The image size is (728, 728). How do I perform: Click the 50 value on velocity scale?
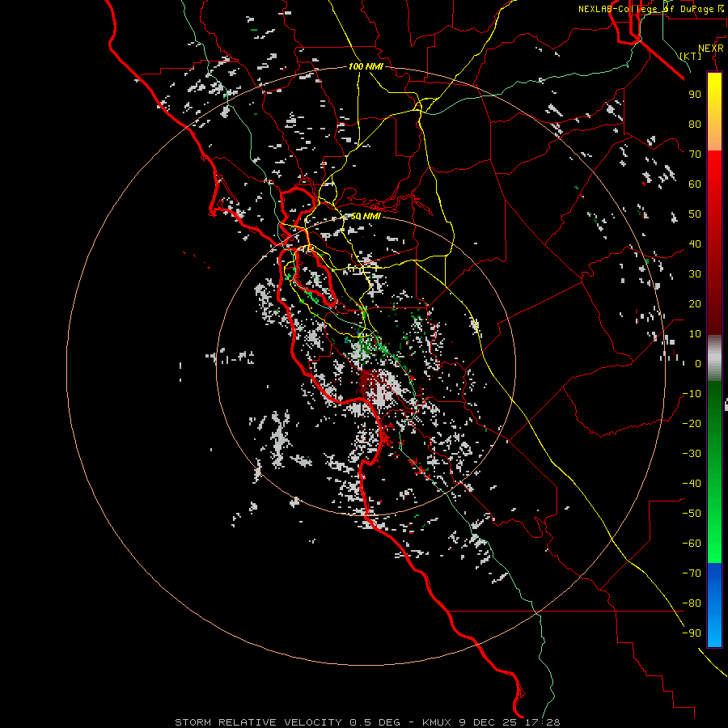pos(695,214)
